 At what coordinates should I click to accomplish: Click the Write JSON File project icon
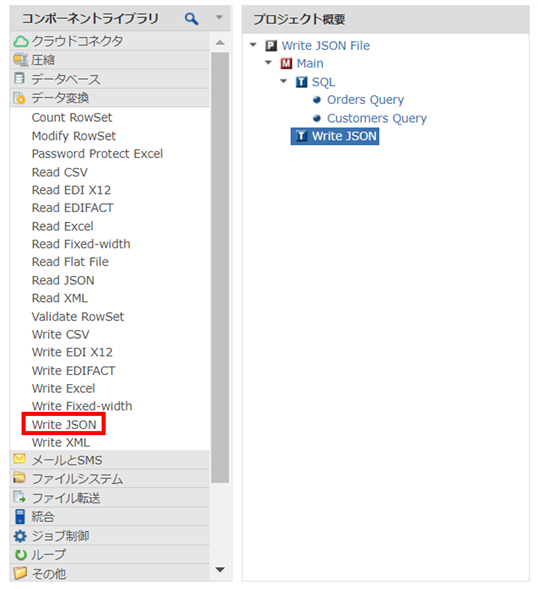[x=271, y=45]
